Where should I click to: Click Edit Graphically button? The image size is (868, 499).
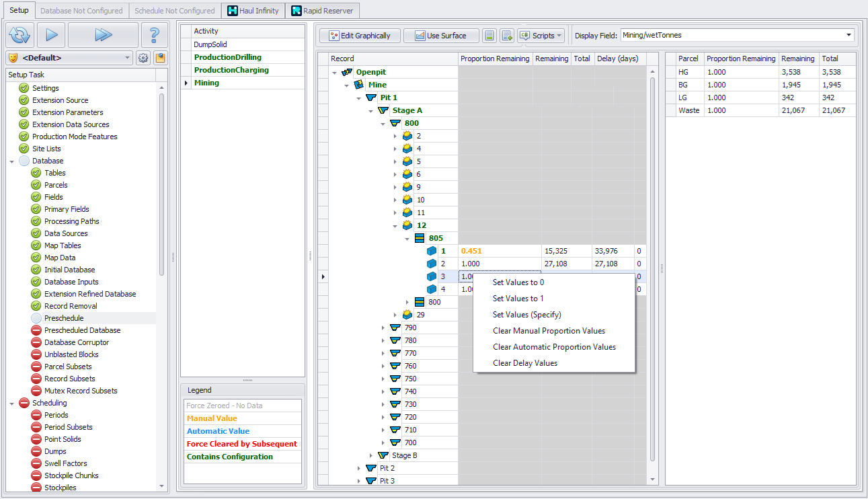click(360, 36)
